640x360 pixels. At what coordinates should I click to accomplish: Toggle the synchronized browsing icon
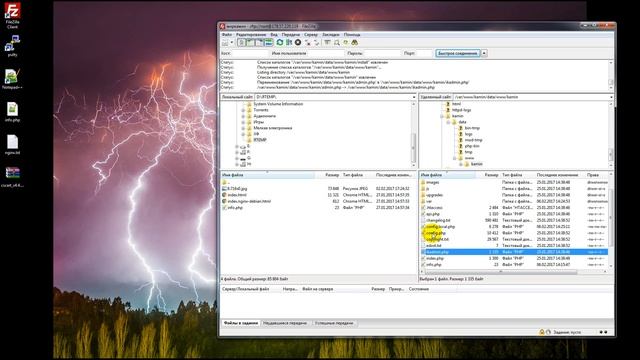(x=346, y=42)
